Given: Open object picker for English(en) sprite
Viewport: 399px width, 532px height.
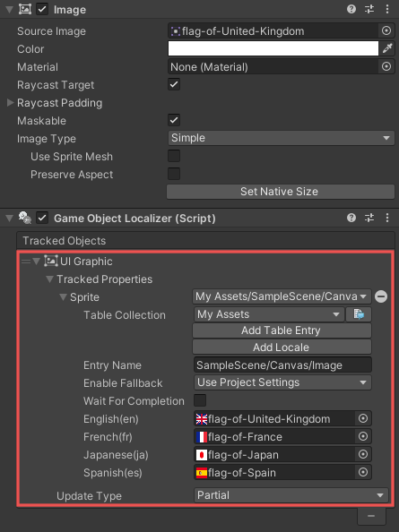Looking at the screenshot, I should click(x=363, y=418).
